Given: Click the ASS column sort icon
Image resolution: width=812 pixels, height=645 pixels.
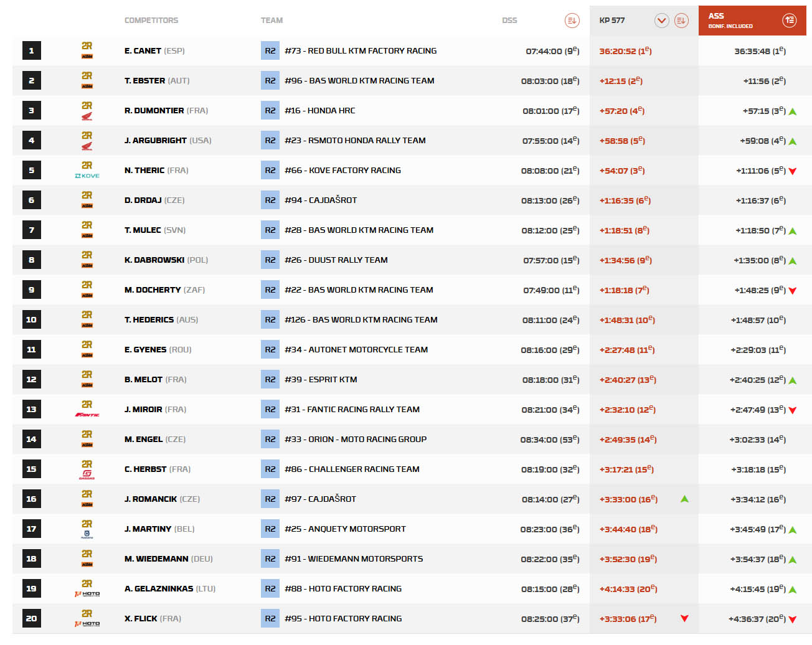Looking at the screenshot, I should point(789,21).
